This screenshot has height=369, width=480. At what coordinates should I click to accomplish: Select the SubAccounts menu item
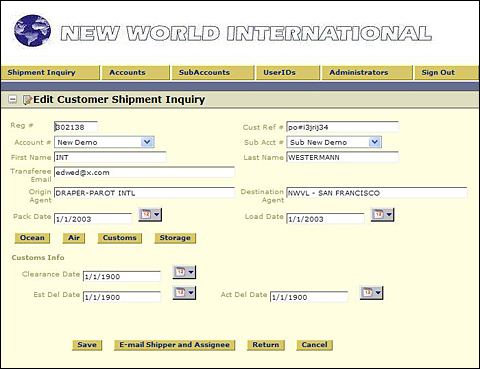pos(212,73)
